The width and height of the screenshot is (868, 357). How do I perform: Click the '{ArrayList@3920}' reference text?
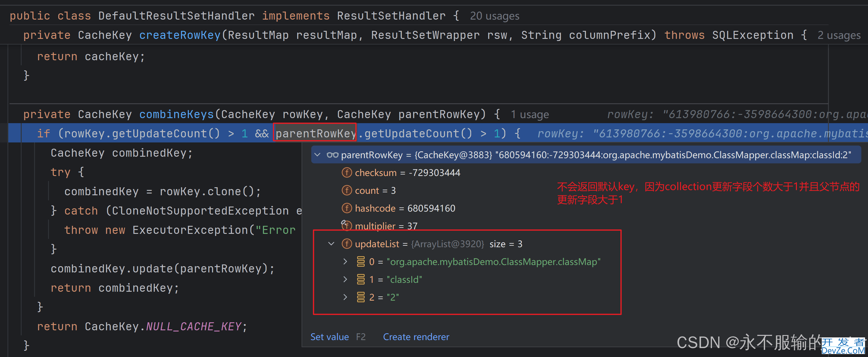point(447,243)
